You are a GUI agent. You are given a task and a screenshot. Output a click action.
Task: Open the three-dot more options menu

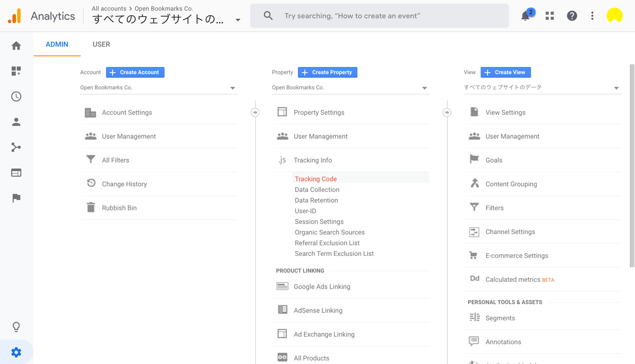tap(592, 16)
